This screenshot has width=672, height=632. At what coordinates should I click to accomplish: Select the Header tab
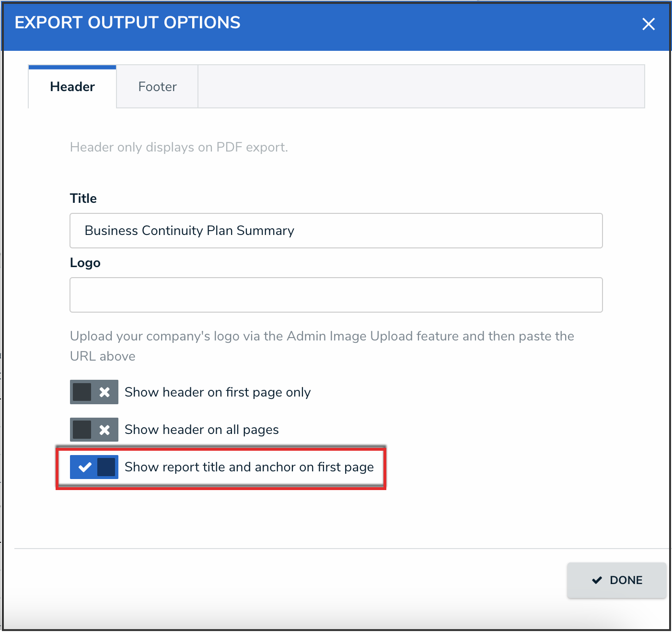[72, 87]
